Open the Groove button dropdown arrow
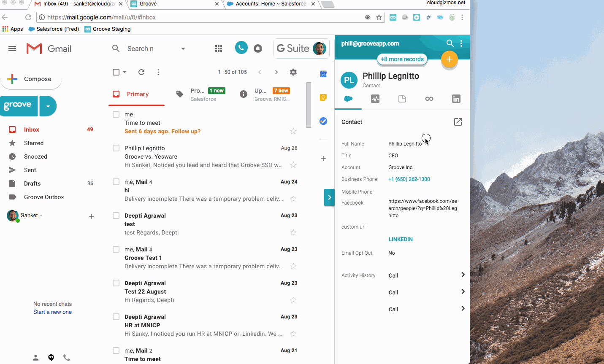 point(48,106)
